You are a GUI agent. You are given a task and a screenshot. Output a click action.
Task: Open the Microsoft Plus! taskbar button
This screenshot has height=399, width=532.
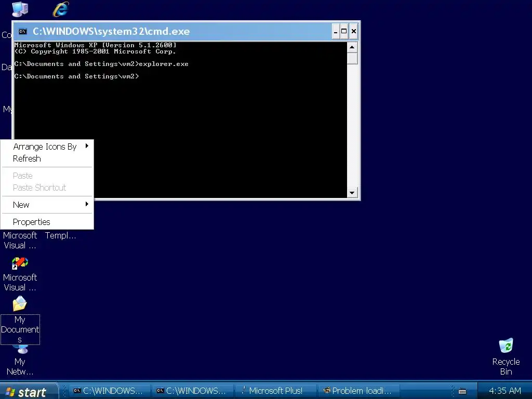click(275, 391)
